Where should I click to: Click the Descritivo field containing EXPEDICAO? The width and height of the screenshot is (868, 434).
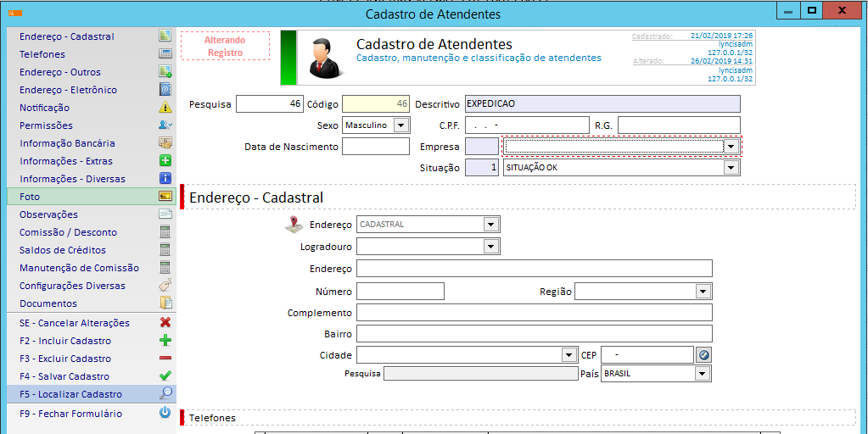[x=602, y=104]
